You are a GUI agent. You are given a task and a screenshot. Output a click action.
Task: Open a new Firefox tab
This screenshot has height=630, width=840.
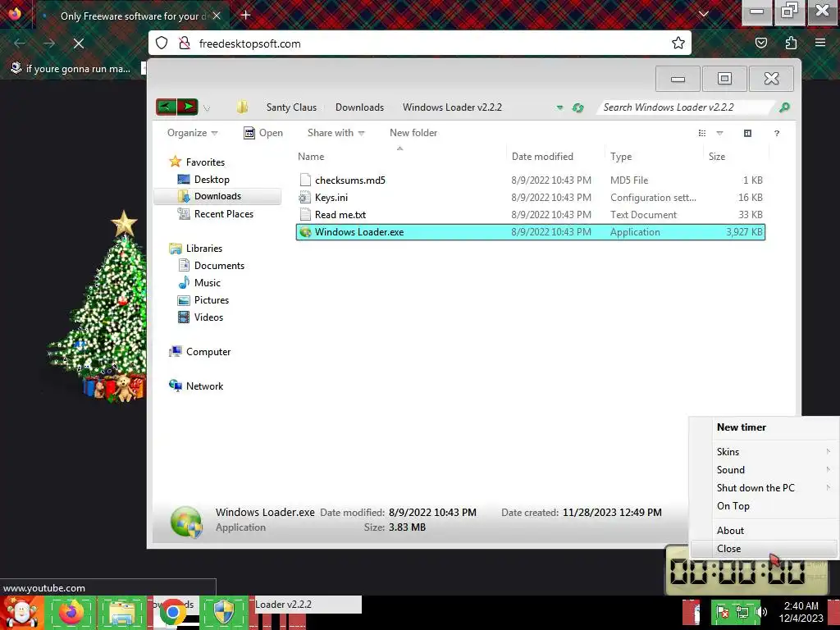246,15
